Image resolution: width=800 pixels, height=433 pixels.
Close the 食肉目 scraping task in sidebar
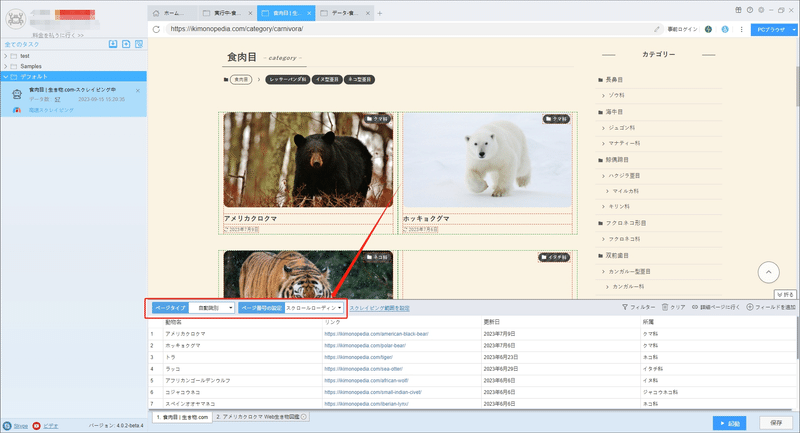click(138, 91)
